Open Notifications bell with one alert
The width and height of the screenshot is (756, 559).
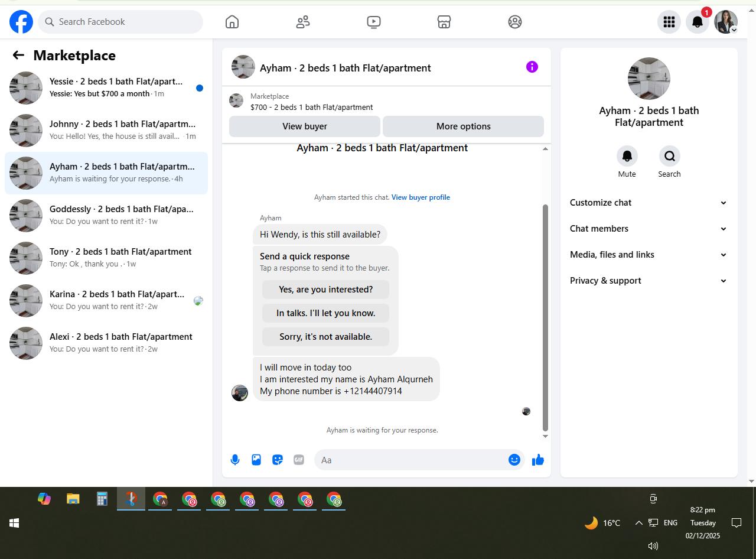point(698,22)
